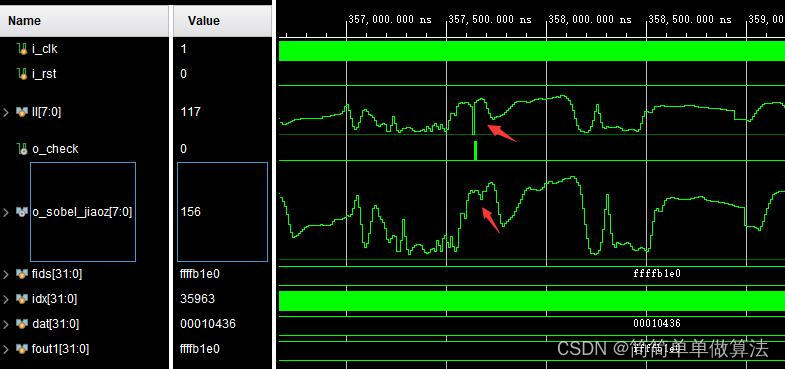Click ffffb1e0 label in fids waveform
This screenshot has width=785, height=369.
657,274
